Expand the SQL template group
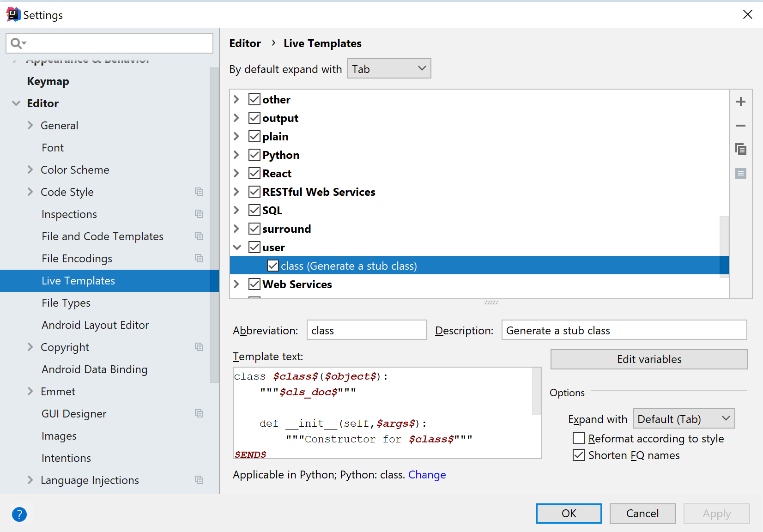 236,210
